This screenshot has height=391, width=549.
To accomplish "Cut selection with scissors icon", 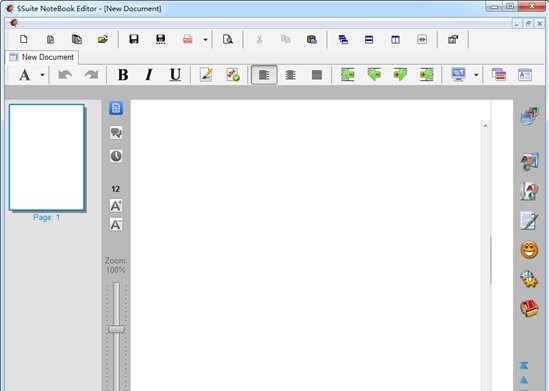I will tap(259, 39).
